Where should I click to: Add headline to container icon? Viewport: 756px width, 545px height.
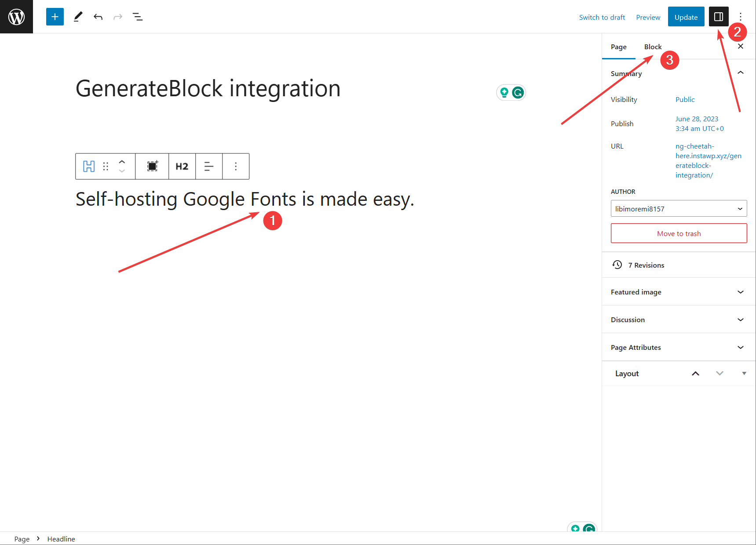pyautogui.click(x=152, y=166)
